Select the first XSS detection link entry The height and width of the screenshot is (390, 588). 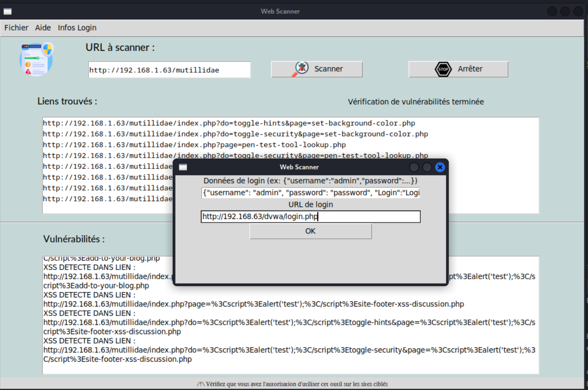click(88, 267)
